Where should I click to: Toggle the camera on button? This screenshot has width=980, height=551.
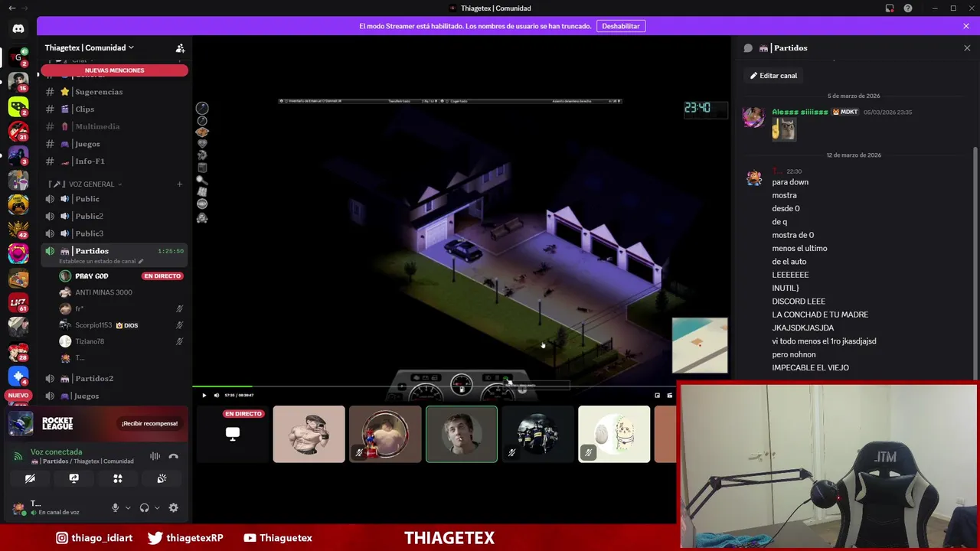[x=30, y=478]
